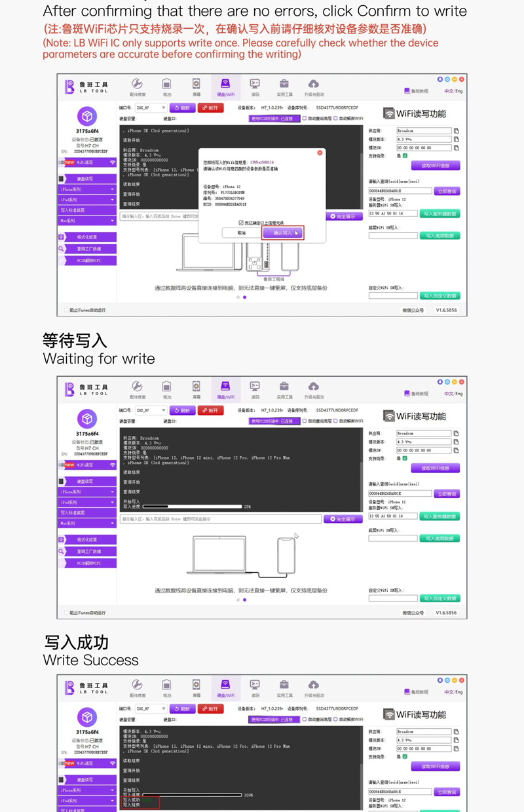Open 电池 battery icon in Waiting for write window
Viewport: 524px width, 812px height.
point(167,389)
